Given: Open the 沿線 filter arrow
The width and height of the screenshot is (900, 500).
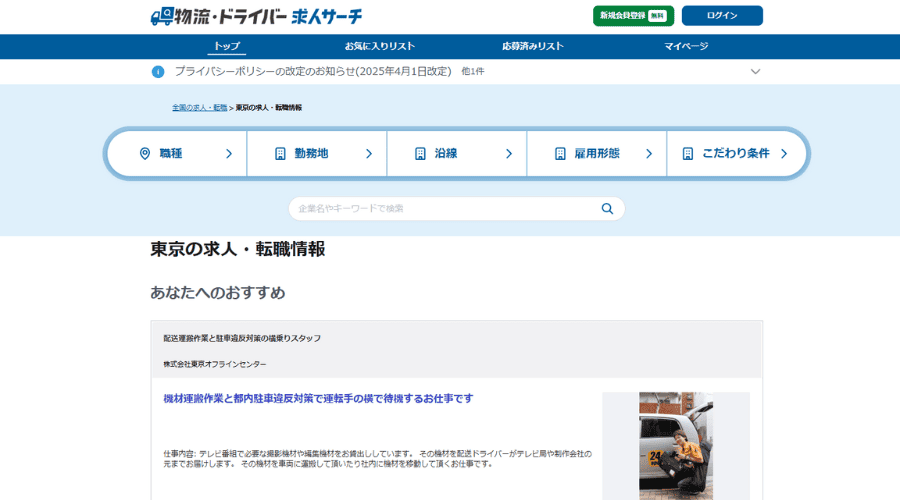Looking at the screenshot, I should pyautogui.click(x=509, y=154).
